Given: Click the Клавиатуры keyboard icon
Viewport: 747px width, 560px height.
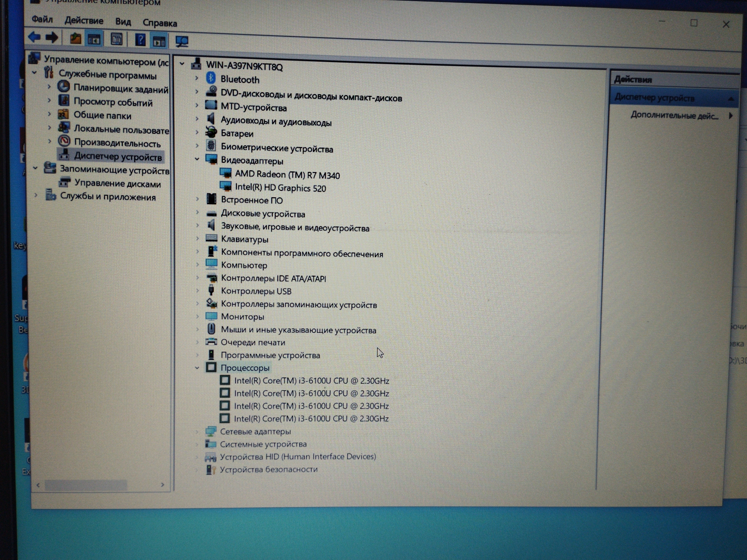Looking at the screenshot, I should pyautogui.click(x=211, y=238).
